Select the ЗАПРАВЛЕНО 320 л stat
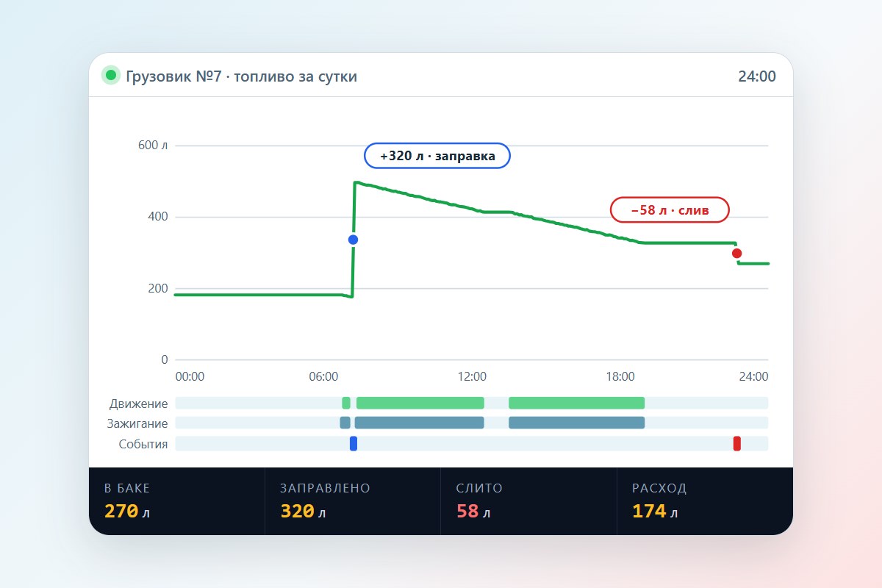Screen dimensions: 882x588 coord(353,501)
